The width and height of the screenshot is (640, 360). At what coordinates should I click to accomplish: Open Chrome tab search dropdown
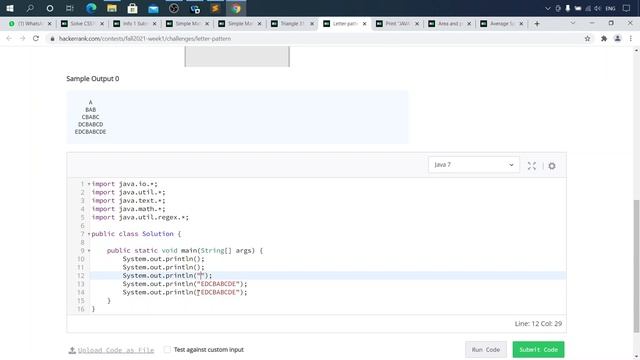click(573, 23)
